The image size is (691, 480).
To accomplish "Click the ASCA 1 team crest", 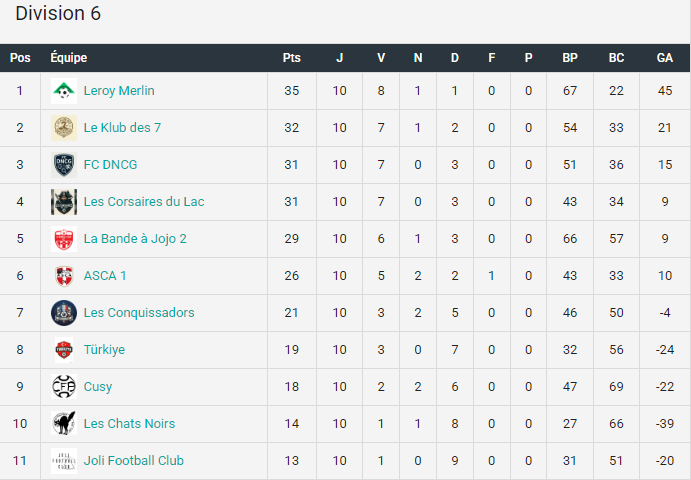I will 64,276.
